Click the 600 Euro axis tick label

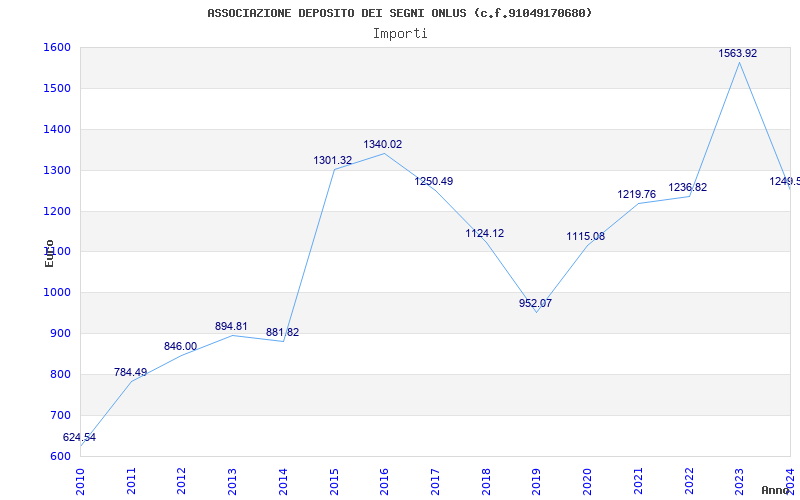click(60, 457)
